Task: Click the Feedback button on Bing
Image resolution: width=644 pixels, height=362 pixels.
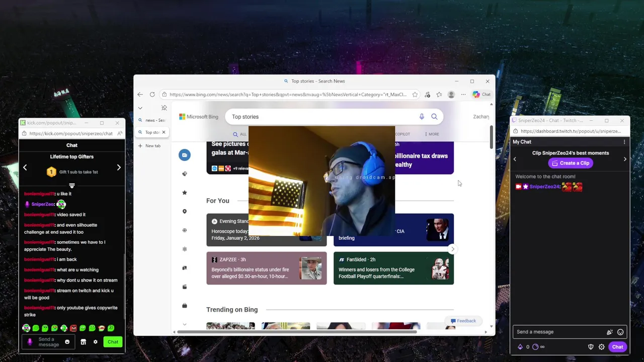Action: pyautogui.click(x=463, y=321)
